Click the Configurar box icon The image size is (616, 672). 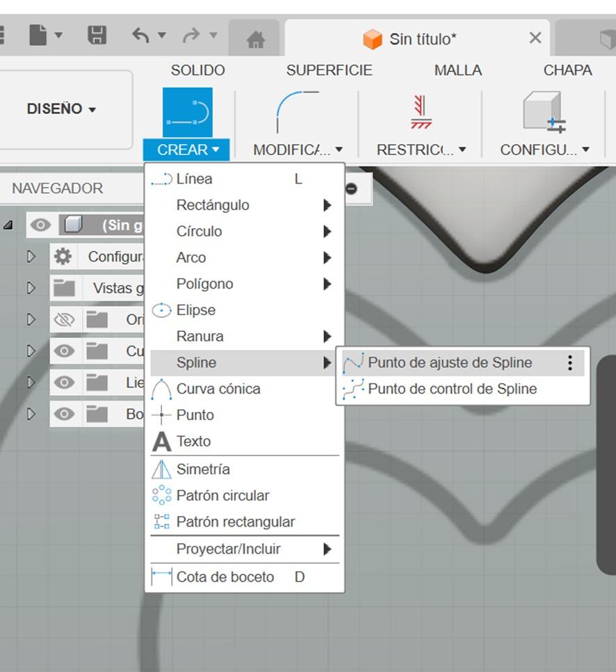pos(544,112)
